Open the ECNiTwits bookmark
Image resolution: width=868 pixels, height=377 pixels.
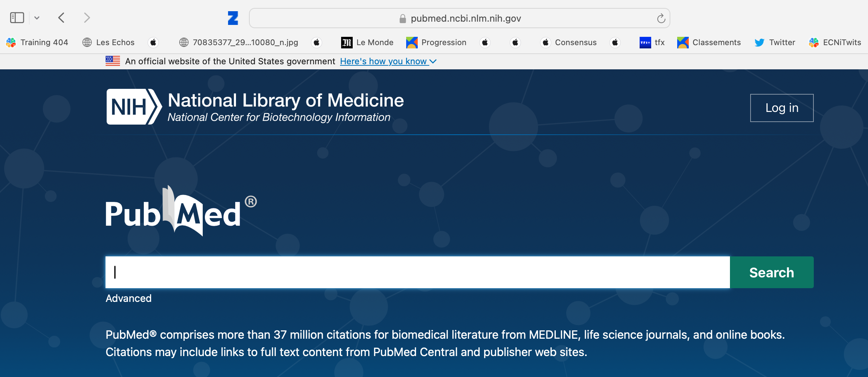pos(835,42)
